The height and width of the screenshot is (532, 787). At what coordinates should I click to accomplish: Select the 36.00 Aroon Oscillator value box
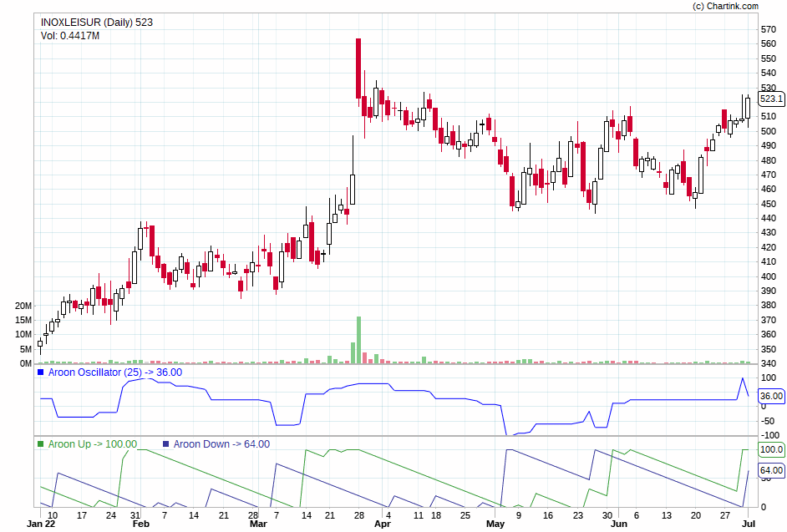[x=769, y=396]
